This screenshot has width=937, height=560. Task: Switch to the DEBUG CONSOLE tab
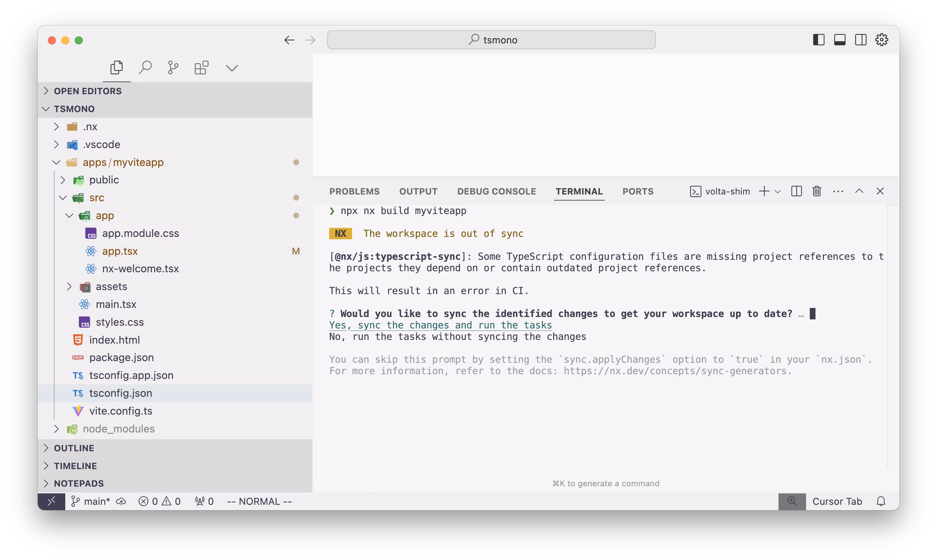(496, 191)
